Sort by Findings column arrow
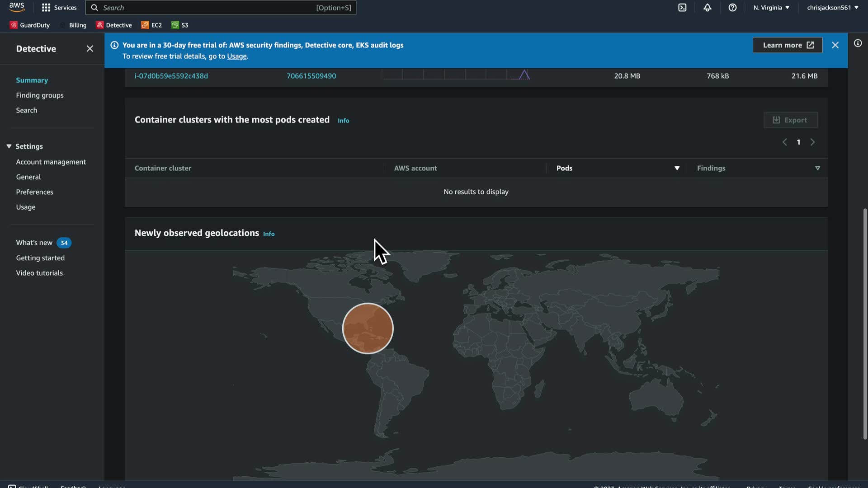This screenshot has height=488, width=868. tap(817, 168)
